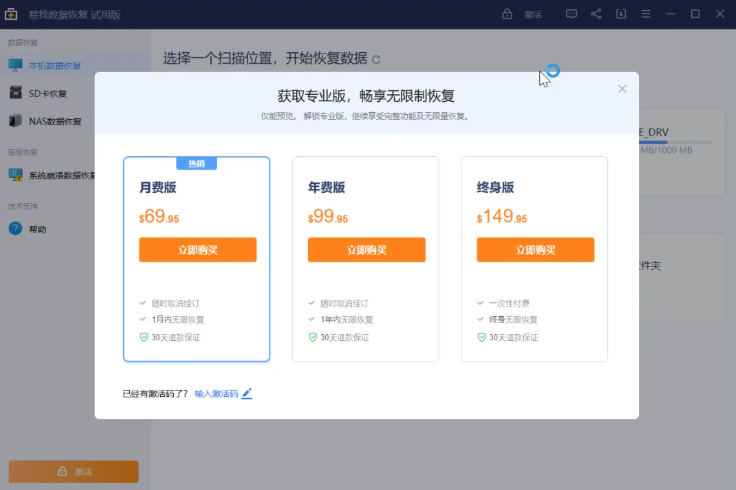Click 1月内无限恢复 feature text
The width and height of the screenshot is (736, 490).
point(178,320)
